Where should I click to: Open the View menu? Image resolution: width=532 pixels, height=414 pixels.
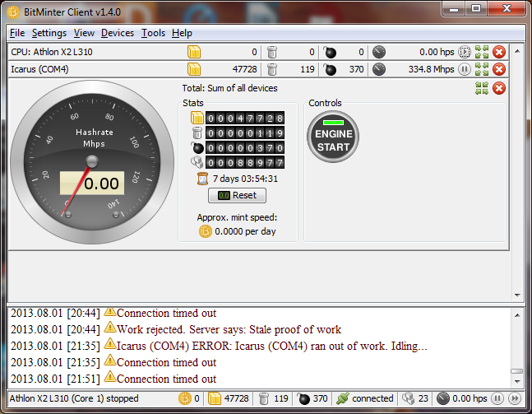84,33
